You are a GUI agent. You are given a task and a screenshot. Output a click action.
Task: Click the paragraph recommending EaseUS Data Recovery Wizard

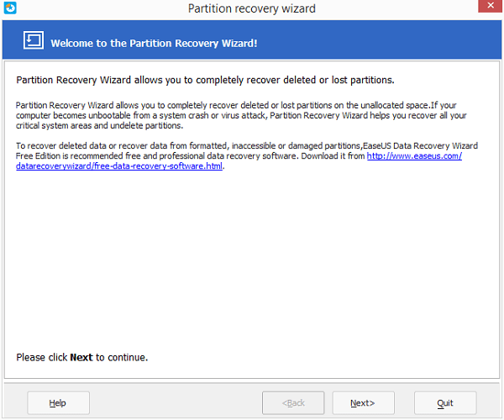coord(247,156)
